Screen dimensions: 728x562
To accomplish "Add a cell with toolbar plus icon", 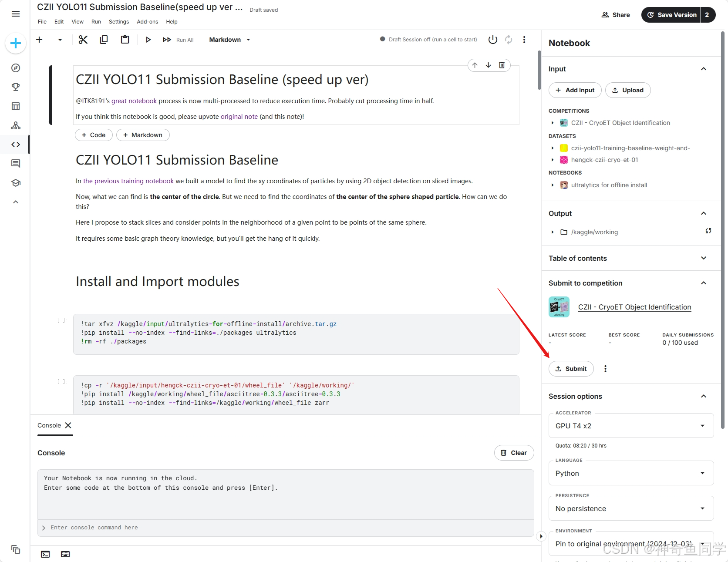I will tap(39, 40).
